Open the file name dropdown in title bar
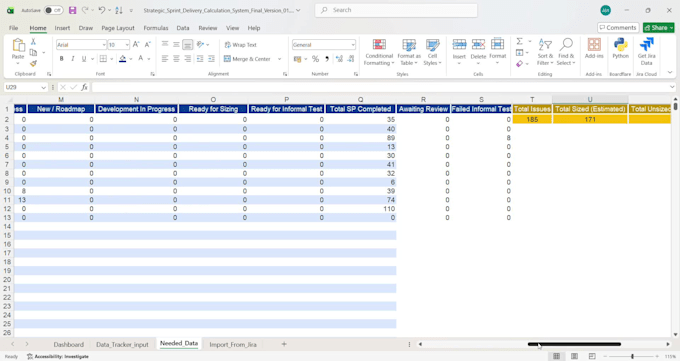 coord(298,10)
